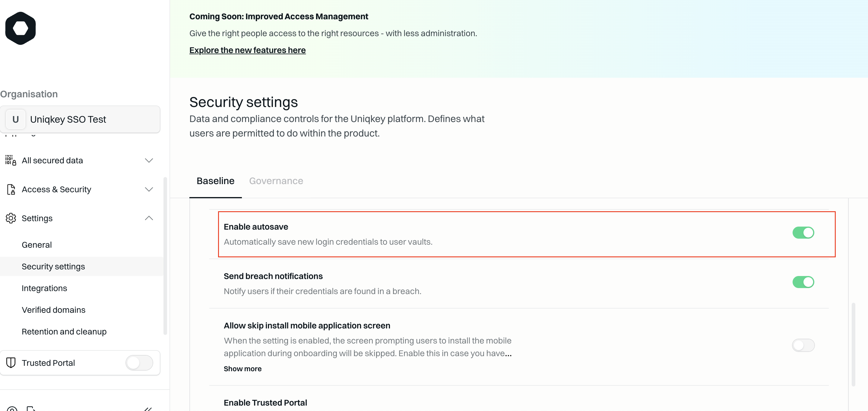Collapse the Settings section chevron
Viewport: 868px width, 411px height.
coord(149,218)
